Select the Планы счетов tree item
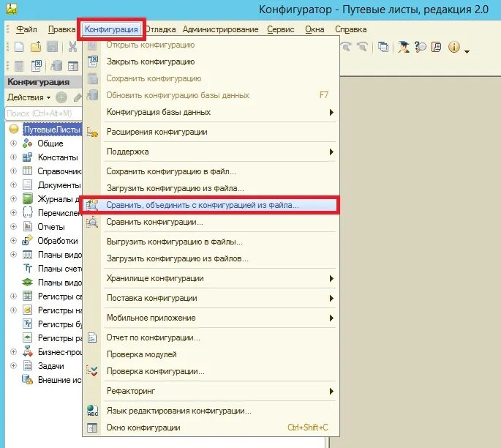Screen dimensions: 501x448 pos(59,269)
